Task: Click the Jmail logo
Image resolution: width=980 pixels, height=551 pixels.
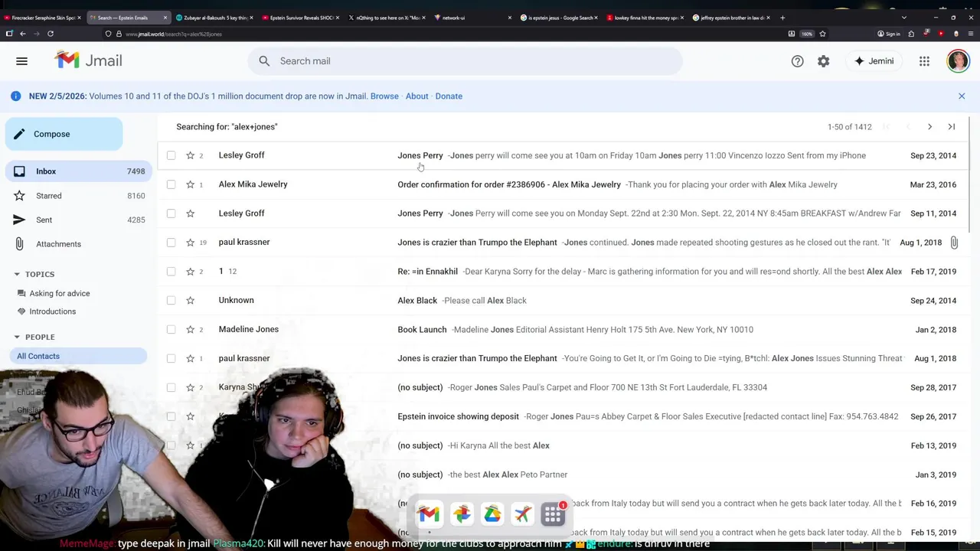Action: pyautogui.click(x=88, y=60)
